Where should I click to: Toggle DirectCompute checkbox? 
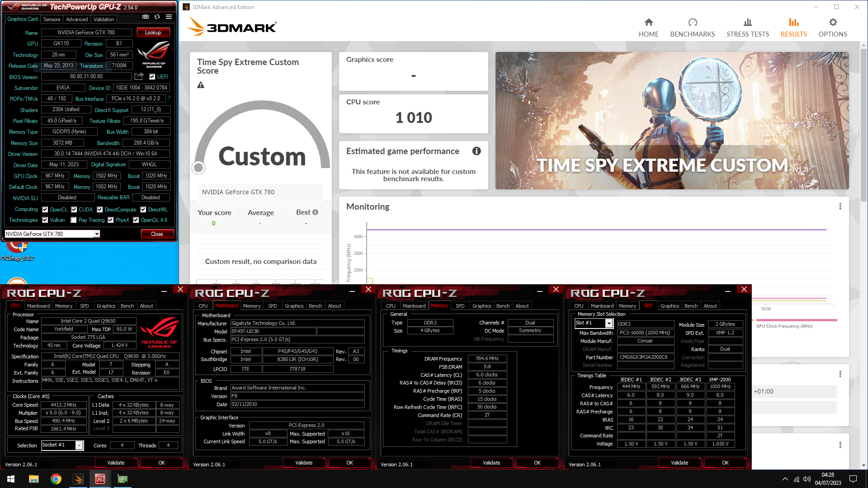click(100, 210)
